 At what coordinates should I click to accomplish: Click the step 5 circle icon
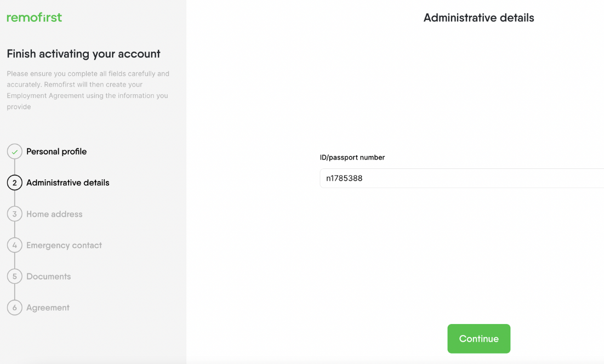[x=15, y=276]
